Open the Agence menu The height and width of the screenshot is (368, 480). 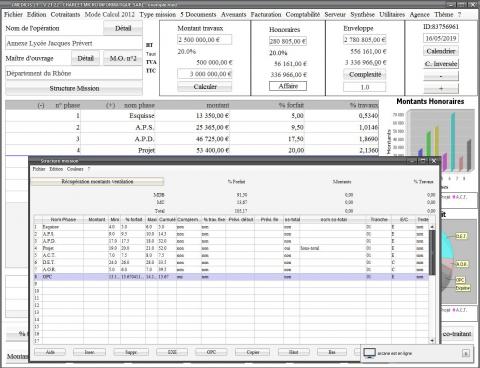420,15
